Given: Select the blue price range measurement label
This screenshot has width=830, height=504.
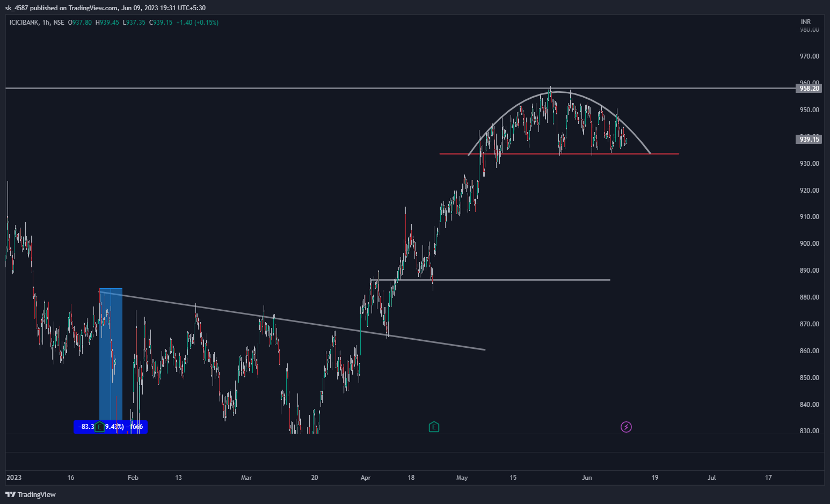Looking at the screenshot, I should 111,427.
